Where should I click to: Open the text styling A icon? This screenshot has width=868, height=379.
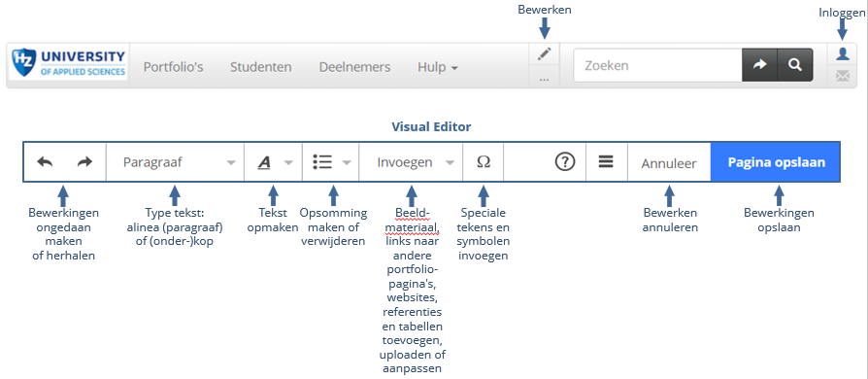tap(265, 162)
